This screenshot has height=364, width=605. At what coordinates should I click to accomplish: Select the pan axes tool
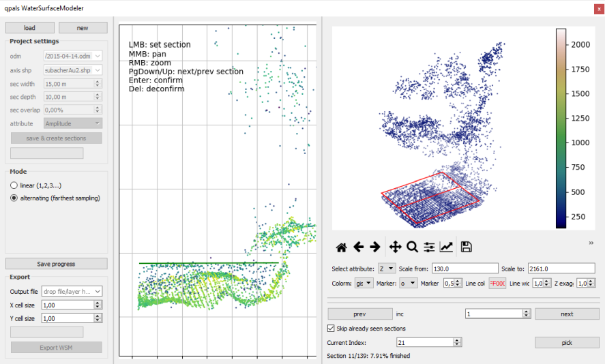coord(395,247)
